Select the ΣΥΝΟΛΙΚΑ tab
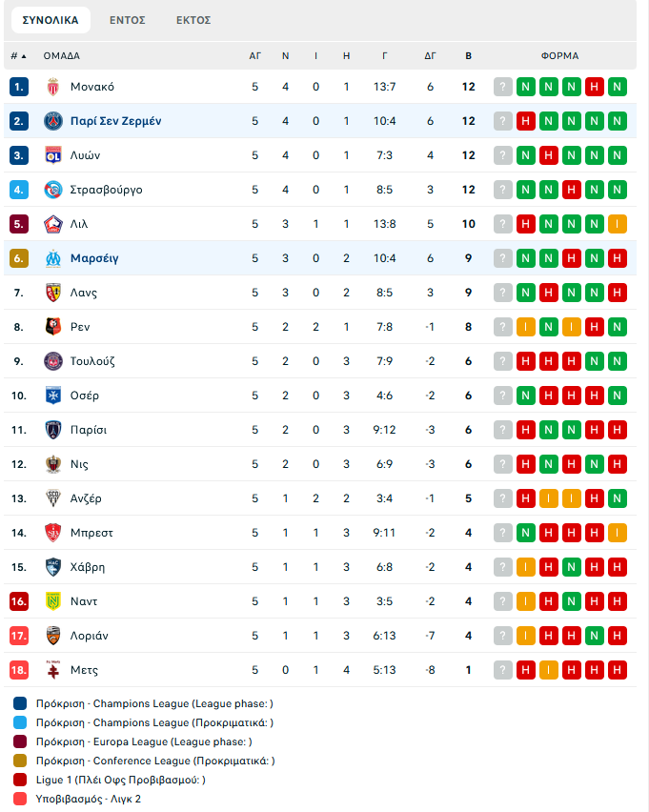The width and height of the screenshot is (649, 812). 51,20
